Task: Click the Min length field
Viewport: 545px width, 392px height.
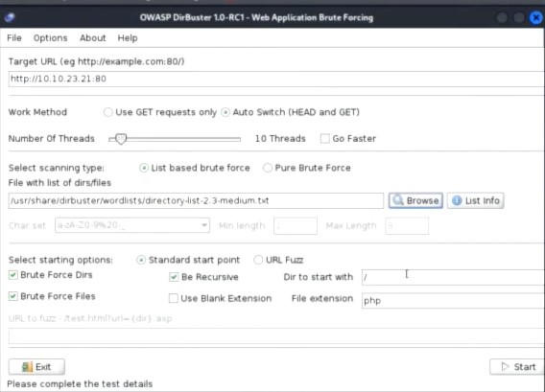Action: (296, 226)
